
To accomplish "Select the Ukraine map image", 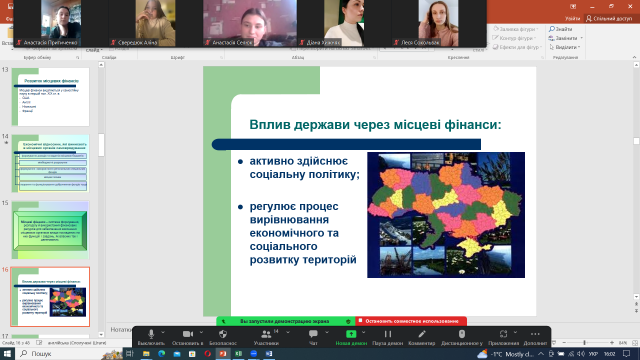I will pos(446,215).
